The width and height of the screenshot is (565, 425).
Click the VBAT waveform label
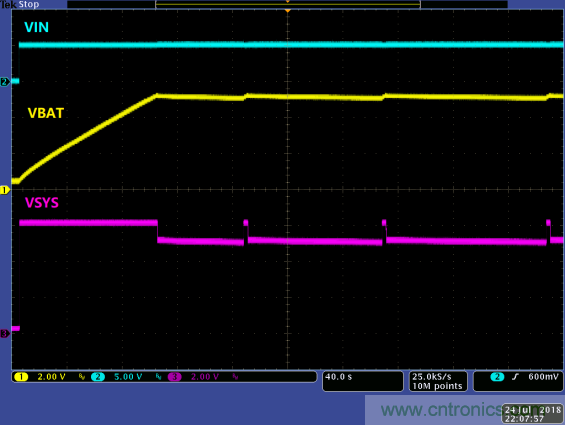46,113
